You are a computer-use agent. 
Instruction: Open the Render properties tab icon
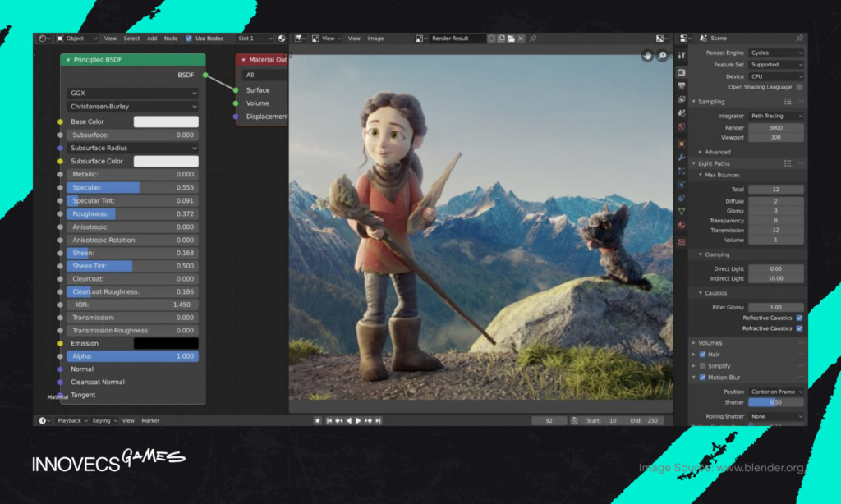[x=682, y=72]
